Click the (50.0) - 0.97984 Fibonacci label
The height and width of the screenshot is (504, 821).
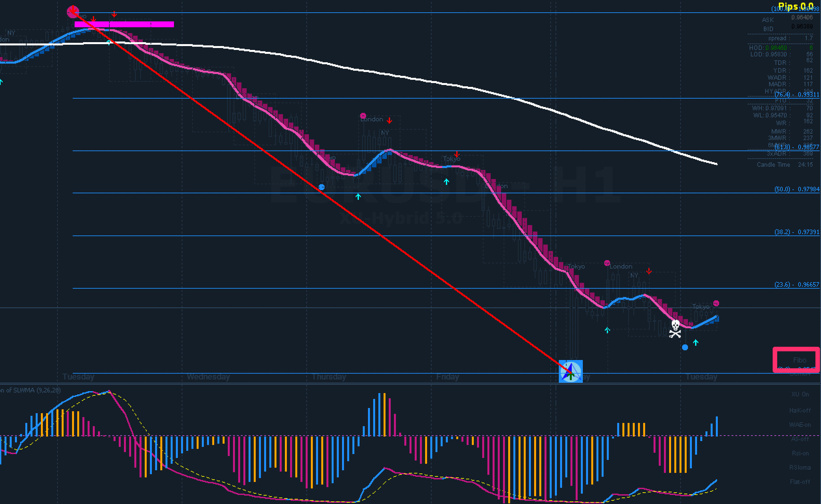pos(797,189)
